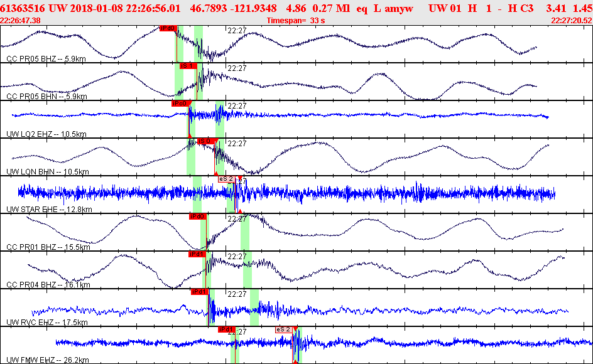Image resolution: width=593 pixels, height=364 pixels.
Task: Click the 'UW RVC EHZ -- 17.5km' channel label
Action: coord(47,323)
